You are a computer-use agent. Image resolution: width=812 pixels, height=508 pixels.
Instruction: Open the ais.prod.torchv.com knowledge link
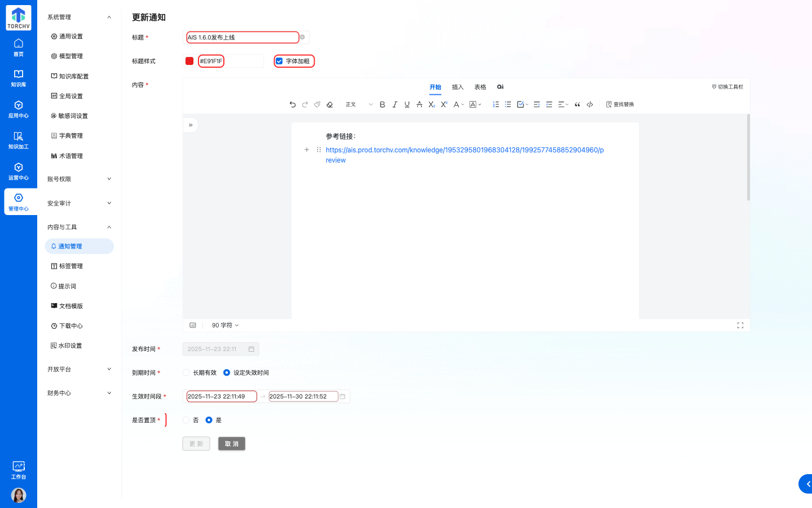coord(464,150)
